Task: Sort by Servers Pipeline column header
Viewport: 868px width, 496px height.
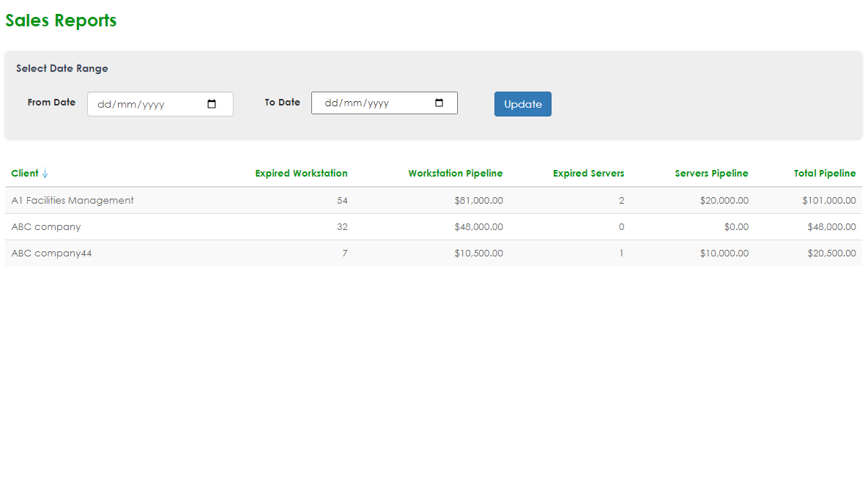Action: [711, 174]
